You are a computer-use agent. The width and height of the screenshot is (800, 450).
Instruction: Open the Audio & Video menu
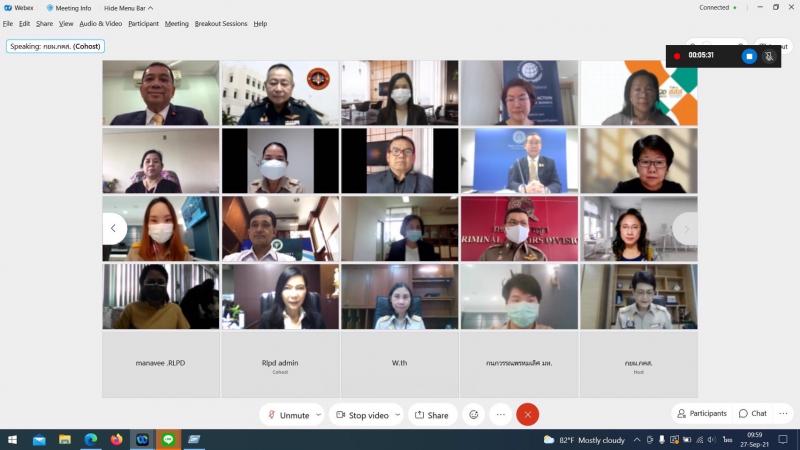(x=101, y=23)
